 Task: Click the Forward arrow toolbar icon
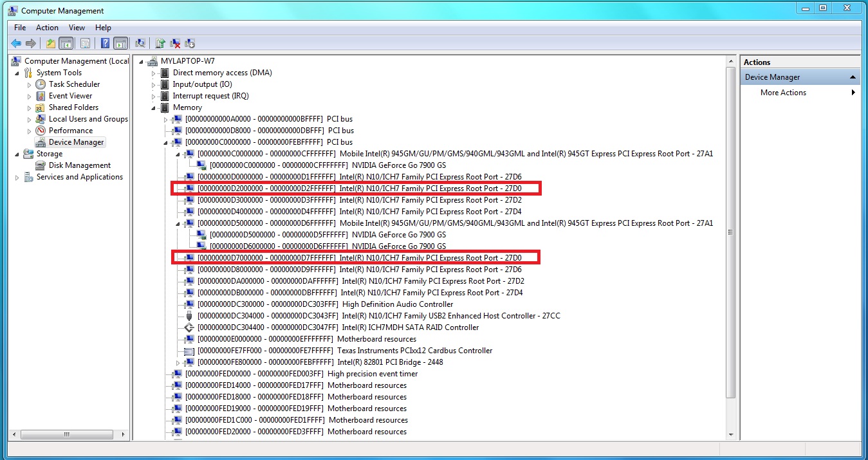30,44
